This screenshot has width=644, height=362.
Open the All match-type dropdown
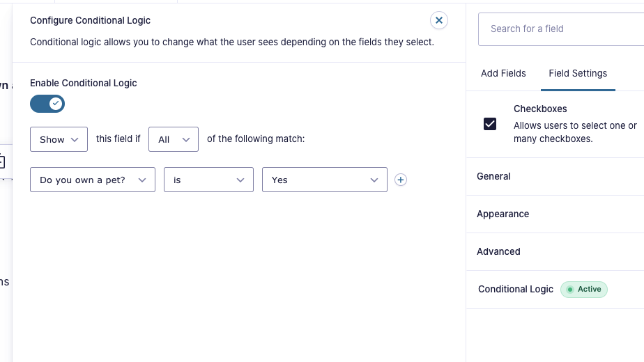(x=174, y=139)
